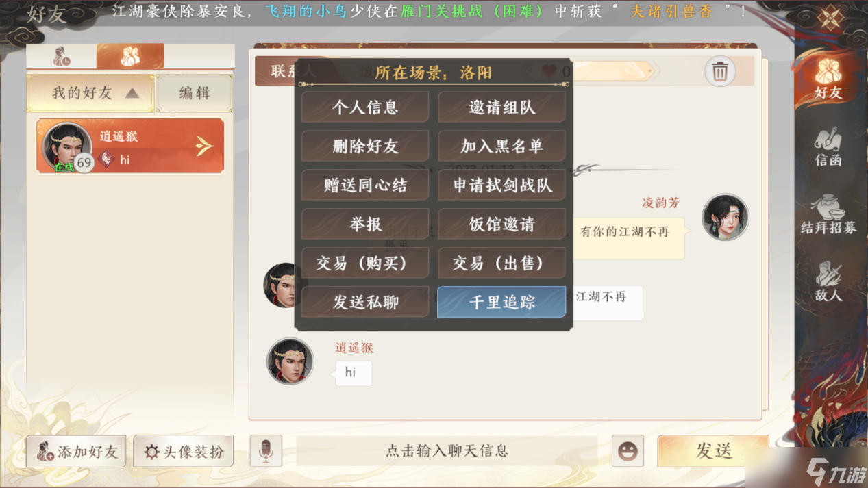Viewport: 868px width, 488px height.
Task: Close the friends window via top-right emblem
Action: (x=831, y=18)
